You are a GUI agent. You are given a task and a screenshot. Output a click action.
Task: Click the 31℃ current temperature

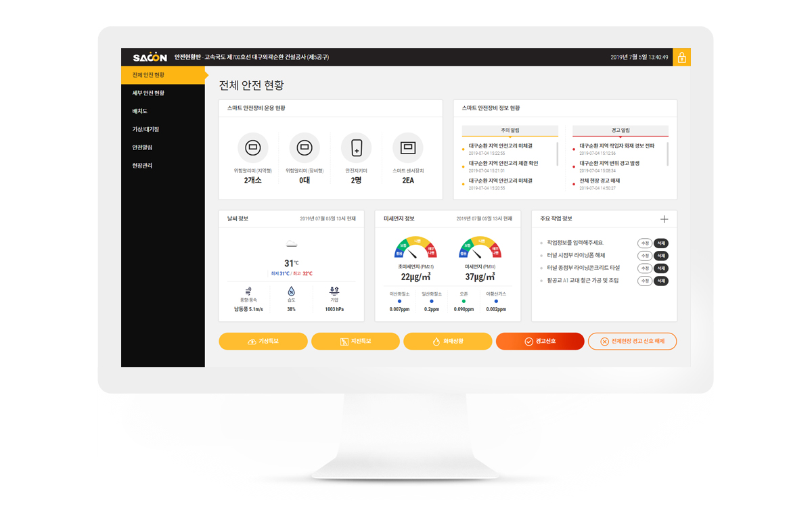291,263
